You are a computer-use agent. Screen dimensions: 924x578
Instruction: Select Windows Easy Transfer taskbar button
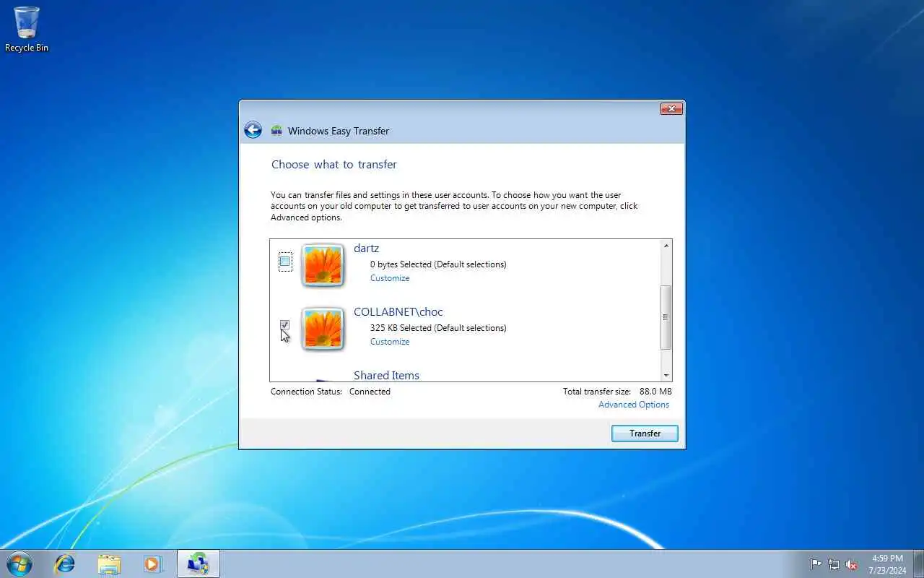click(x=199, y=564)
